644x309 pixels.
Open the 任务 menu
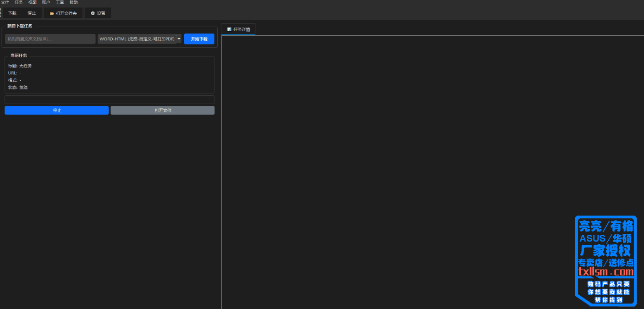point(19,2)
